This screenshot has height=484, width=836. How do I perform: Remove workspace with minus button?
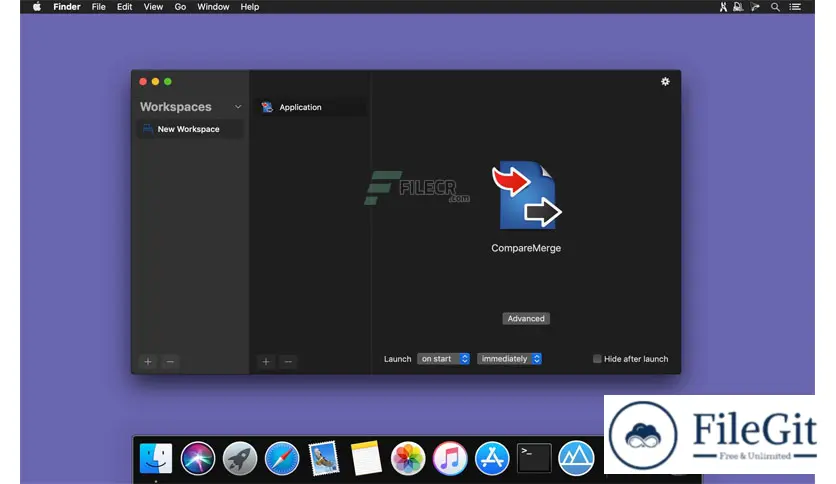[x=170, y=362]
